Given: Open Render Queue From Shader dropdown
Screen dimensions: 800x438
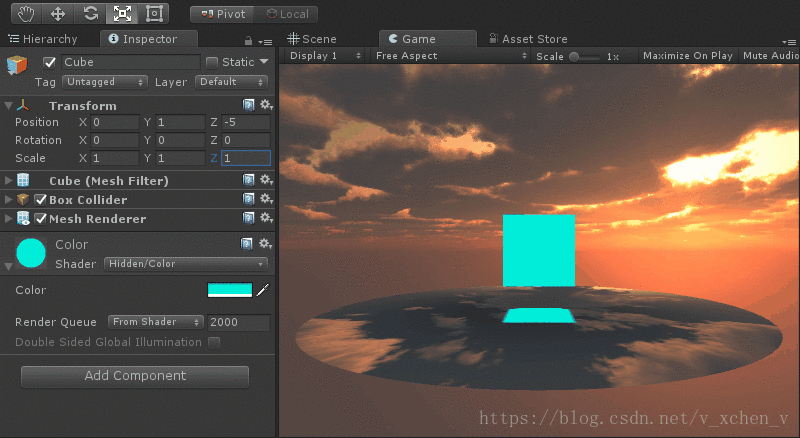Looking at the screenshot, I should [x=156, y=322].
